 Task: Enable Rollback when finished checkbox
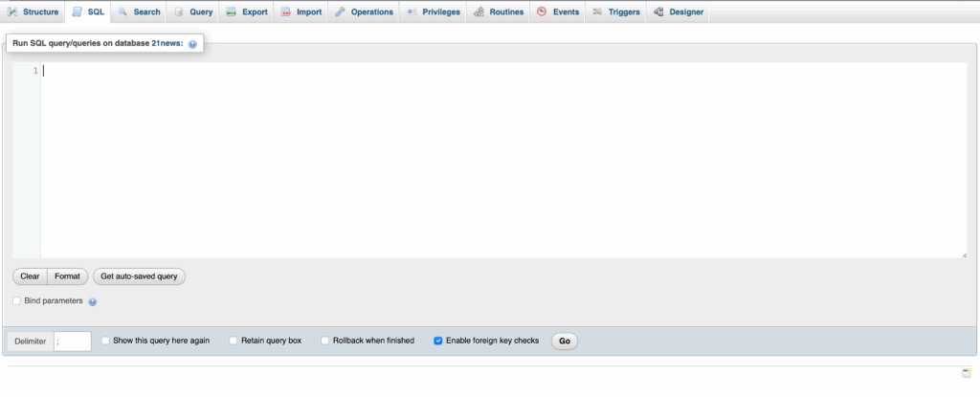pyautogui.click(x=325, y=341)
